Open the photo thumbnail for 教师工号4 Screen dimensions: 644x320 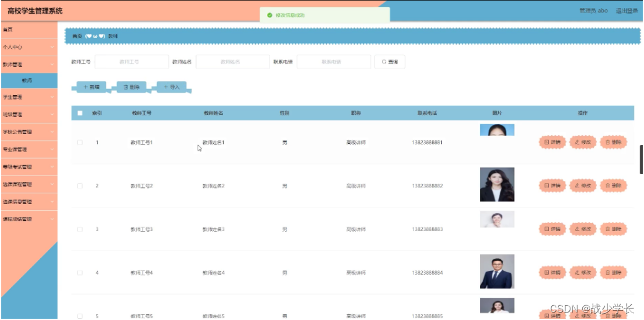pyautogui.click(x=497, y=271)
